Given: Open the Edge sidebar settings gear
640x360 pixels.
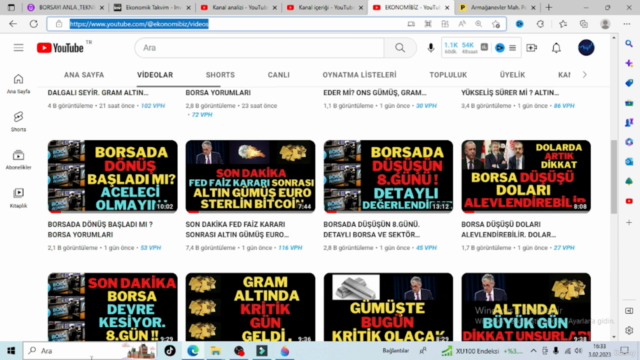Looking at the screenshot, I should 629,330.
